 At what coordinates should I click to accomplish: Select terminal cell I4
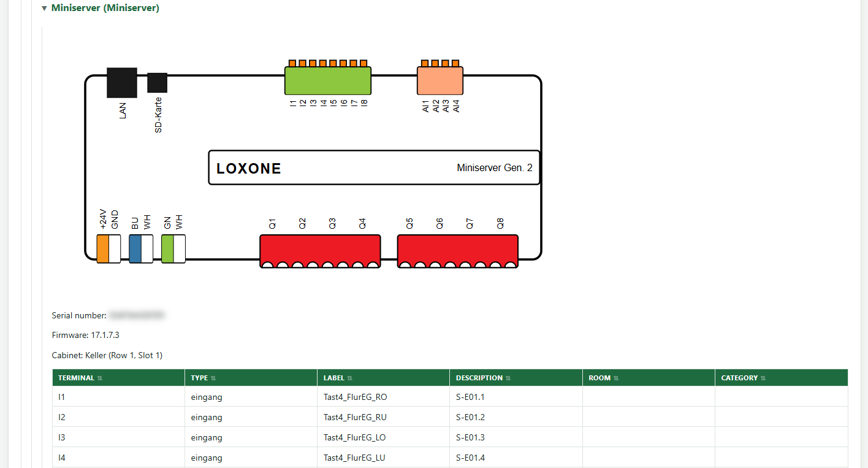[119, 458]
